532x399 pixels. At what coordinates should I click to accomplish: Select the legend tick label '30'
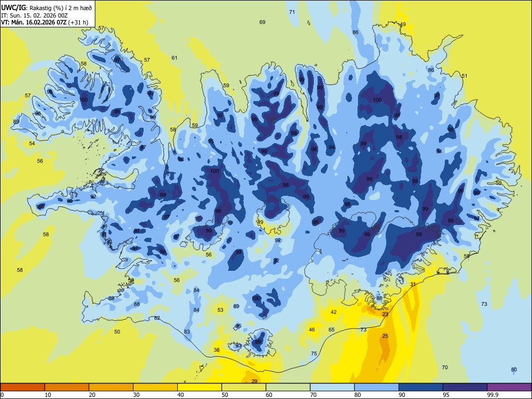[x=136, y=395]
